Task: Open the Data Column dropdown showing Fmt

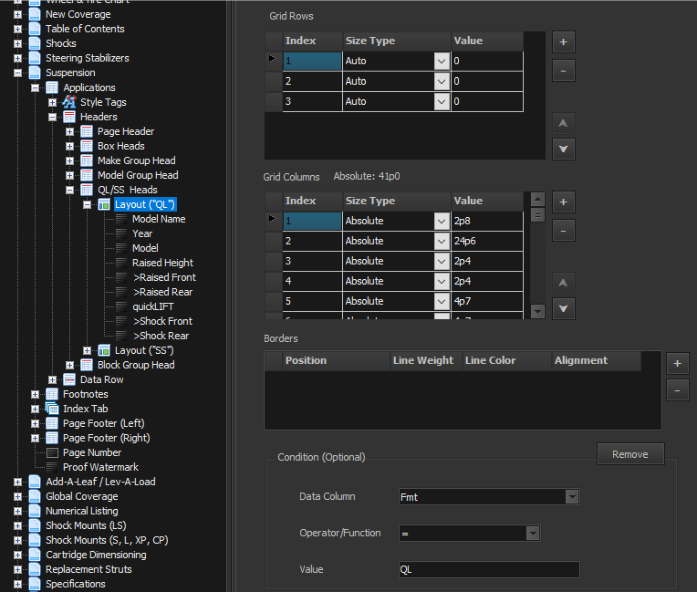Action: (571, 497)
